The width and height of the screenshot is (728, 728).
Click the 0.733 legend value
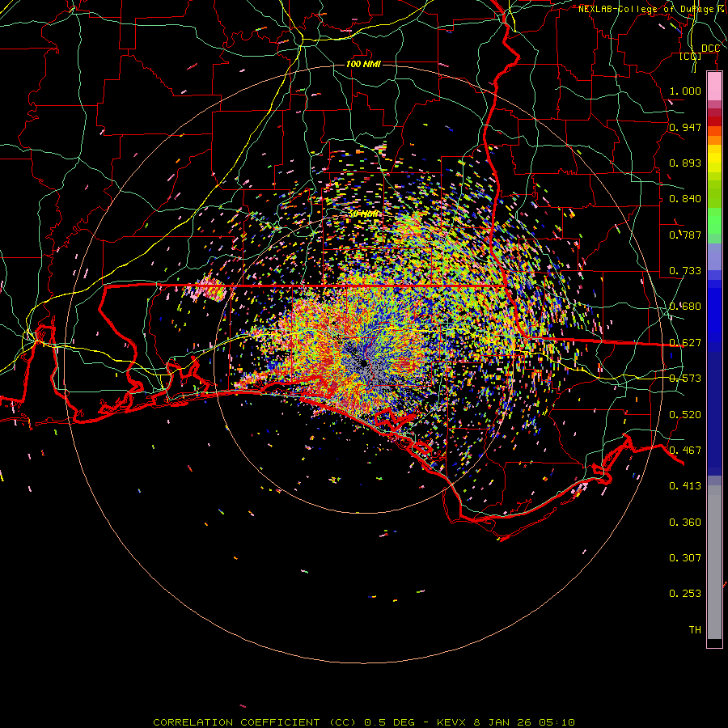pyautogui.click(x=685, y=271)
